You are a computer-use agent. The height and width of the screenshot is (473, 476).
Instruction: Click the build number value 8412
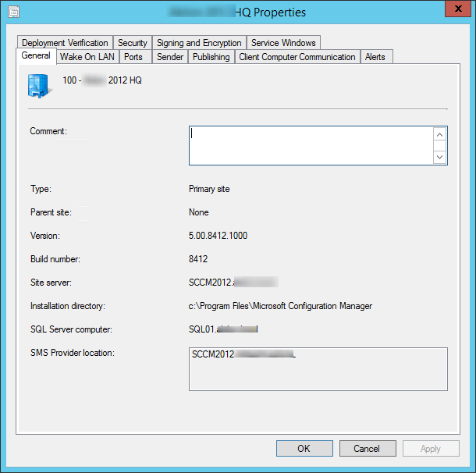(198, 259)
